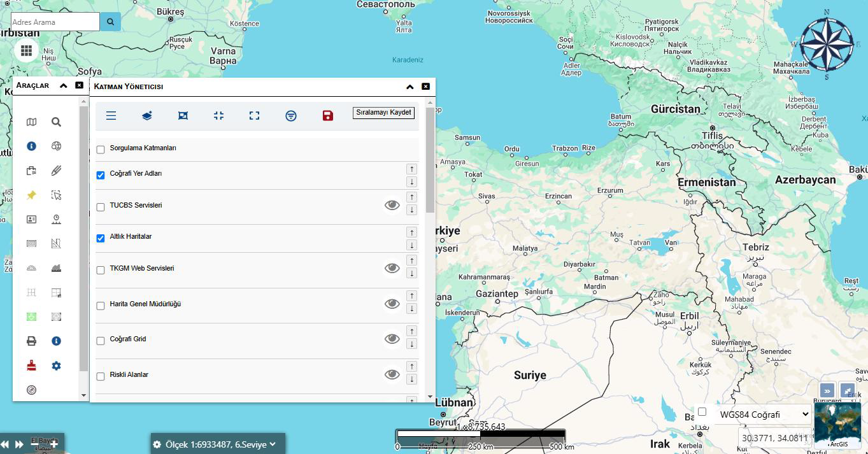The image size is (868, 454).
Task: Enable the TKGM Web Servisleri layer checkbox
Action: coord(101,270)
